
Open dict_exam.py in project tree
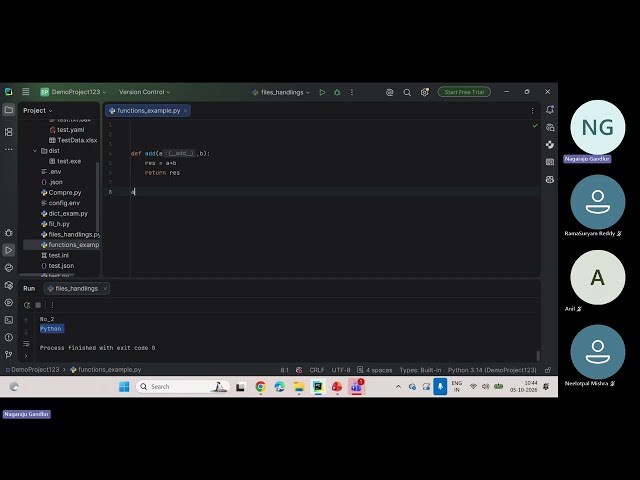64,213
